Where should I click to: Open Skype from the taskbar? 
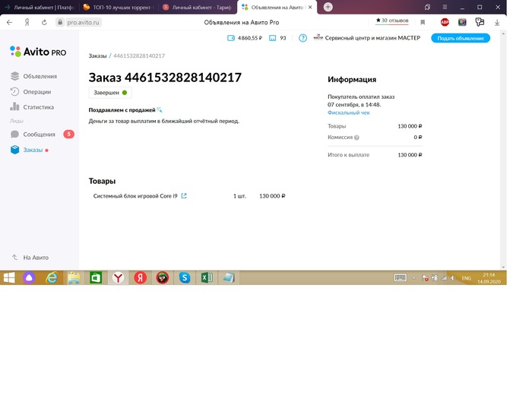(184, 278)
